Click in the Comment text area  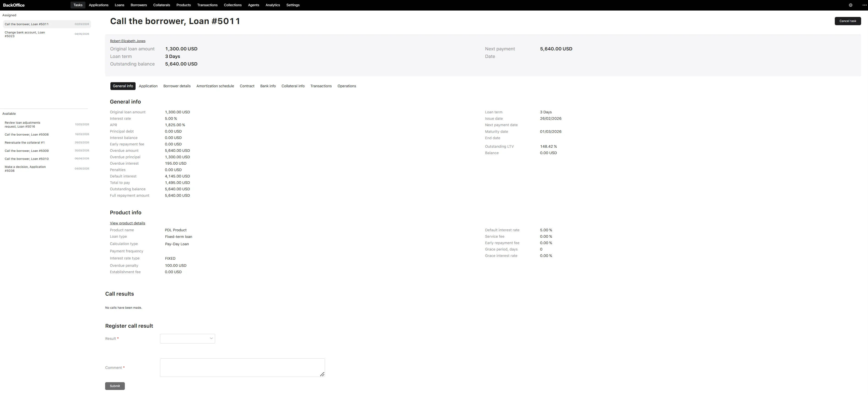click(242, 367)
